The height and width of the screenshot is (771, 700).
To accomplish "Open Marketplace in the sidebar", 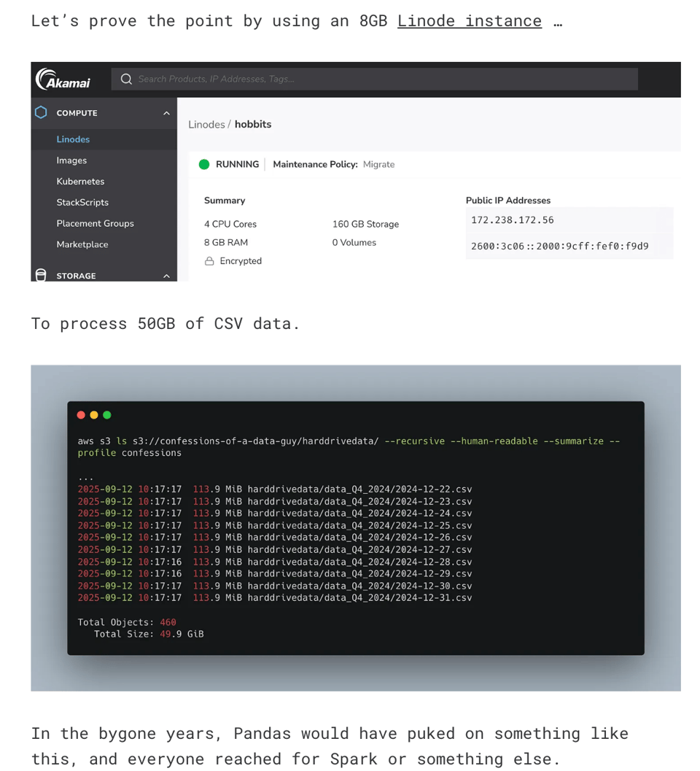I will point(82,244).
